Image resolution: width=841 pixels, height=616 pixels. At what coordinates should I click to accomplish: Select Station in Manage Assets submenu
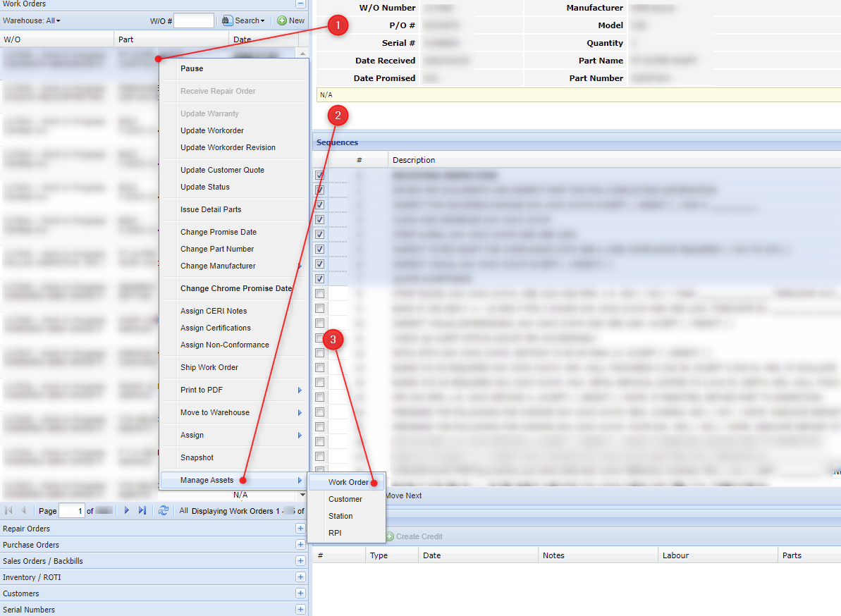(x=347, y=516)
